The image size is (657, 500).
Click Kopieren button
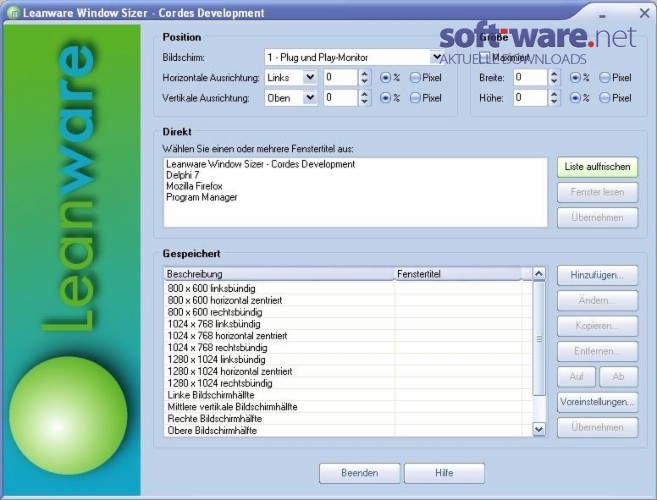[x=598, y=326]
